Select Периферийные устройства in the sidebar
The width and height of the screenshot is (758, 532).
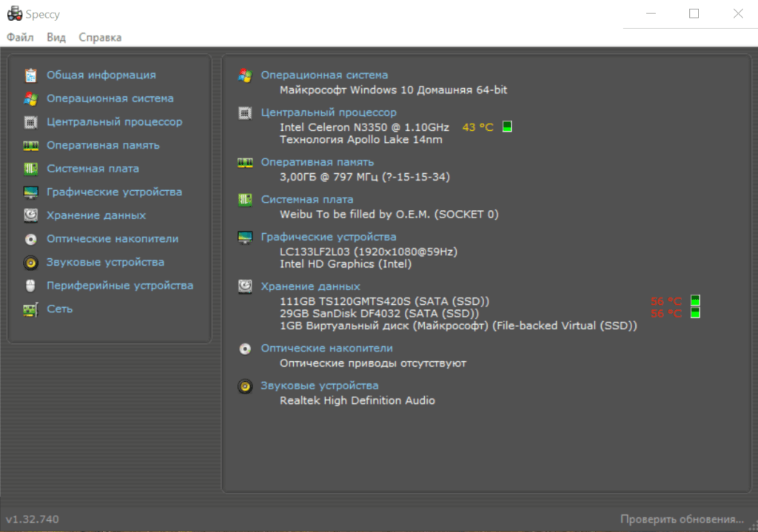pos(120,286)
